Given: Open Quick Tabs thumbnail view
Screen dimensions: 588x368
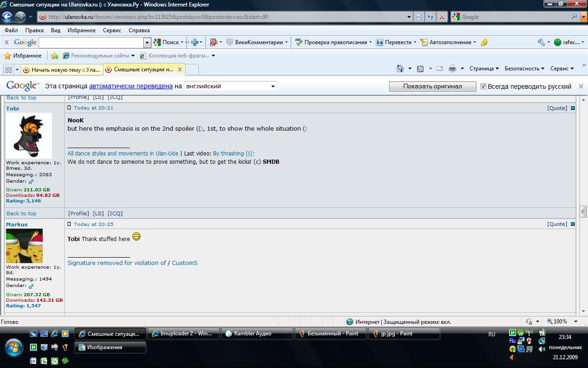Looking at the screenshot, I should tap(8, 69).
